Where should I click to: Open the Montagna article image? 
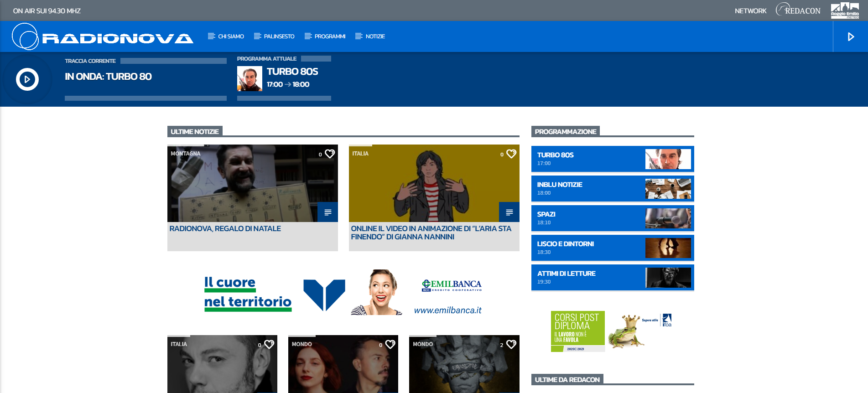point(252,183)
